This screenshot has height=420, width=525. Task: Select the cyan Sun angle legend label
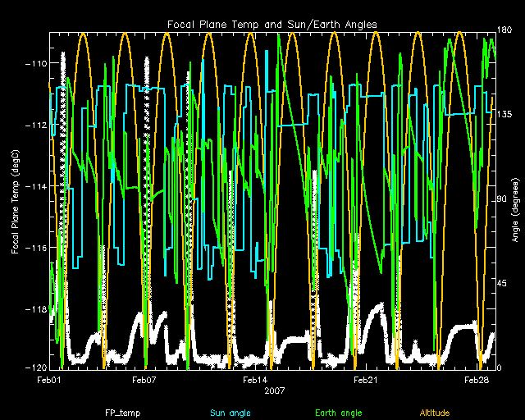click(x=230, y=413)
